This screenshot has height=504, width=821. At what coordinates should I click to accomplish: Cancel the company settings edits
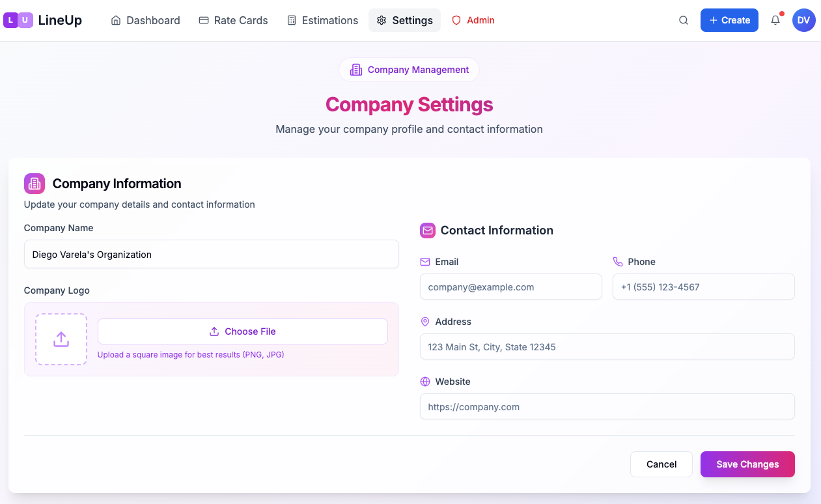tap(661, 464)
